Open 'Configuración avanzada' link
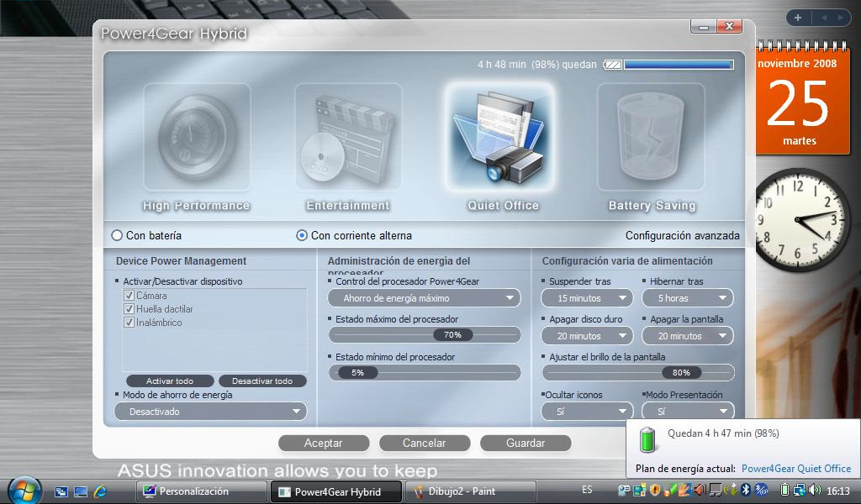The width and height of the screenshot is (861, 504). (682, 236)
